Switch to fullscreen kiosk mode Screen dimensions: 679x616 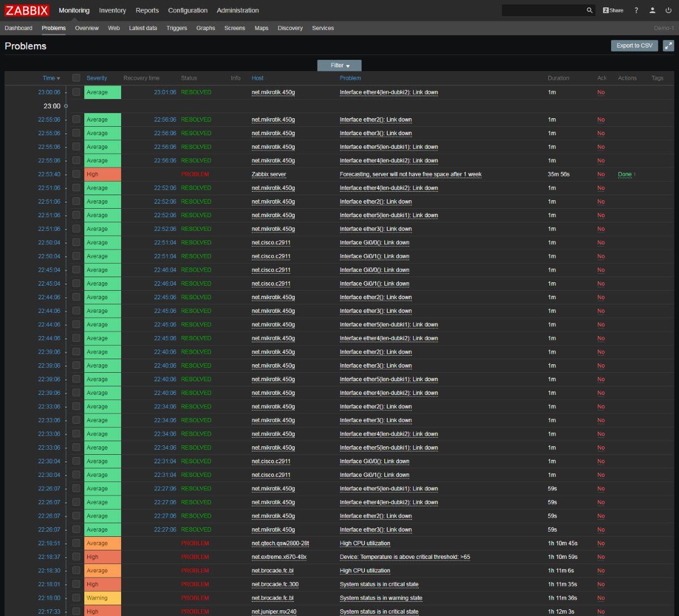669,46
